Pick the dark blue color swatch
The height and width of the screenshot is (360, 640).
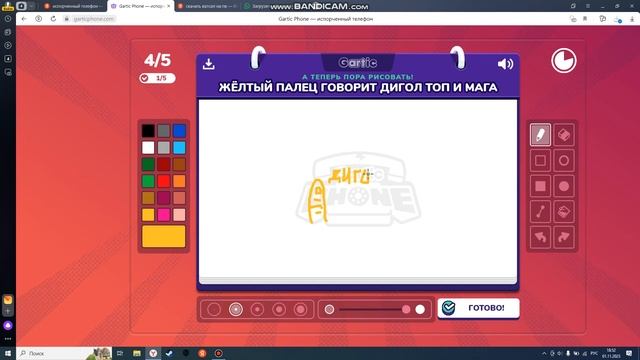click(x=179, y=131)
